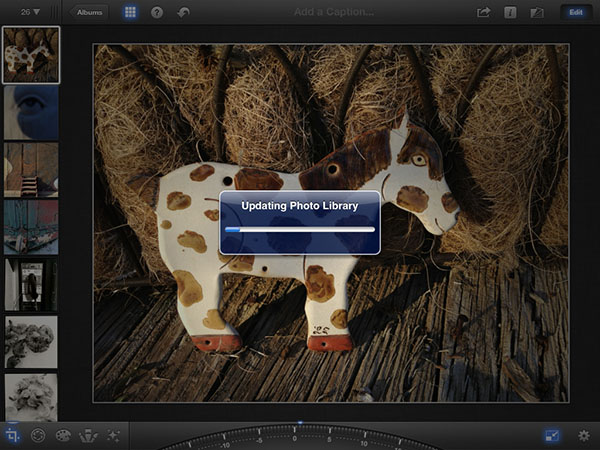This screenshot has height=450, width=600.
Task: Select the dark doorway thumbnail
Action: pyautogui.click(x=31, y=285)
